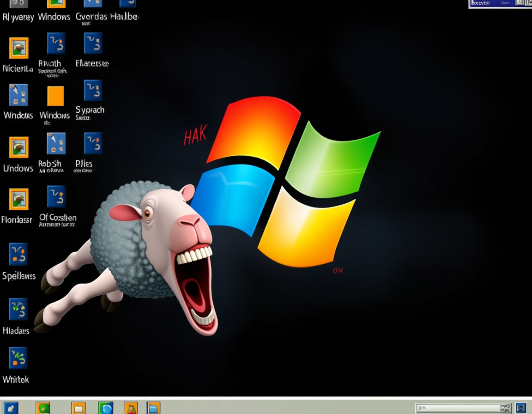Screen dimensions: 532x414
Task: Launch the Syprach desktop shortcut
Action: point(93,90)
